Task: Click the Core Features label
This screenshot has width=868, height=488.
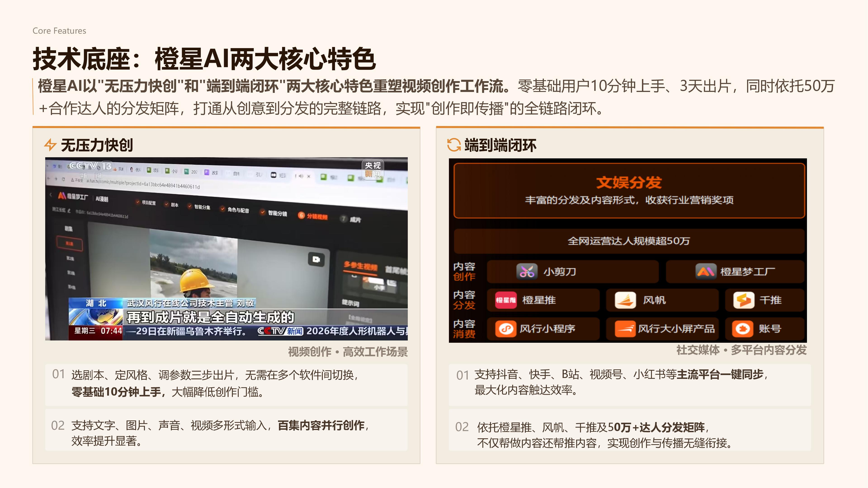Action: click(59, 31)
